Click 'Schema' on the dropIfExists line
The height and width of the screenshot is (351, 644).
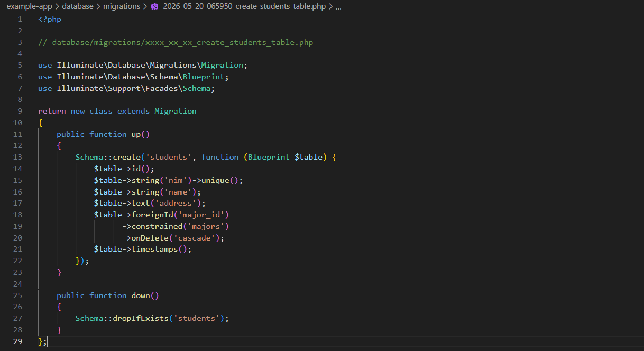pyautogui.click(x=89, y=318)
